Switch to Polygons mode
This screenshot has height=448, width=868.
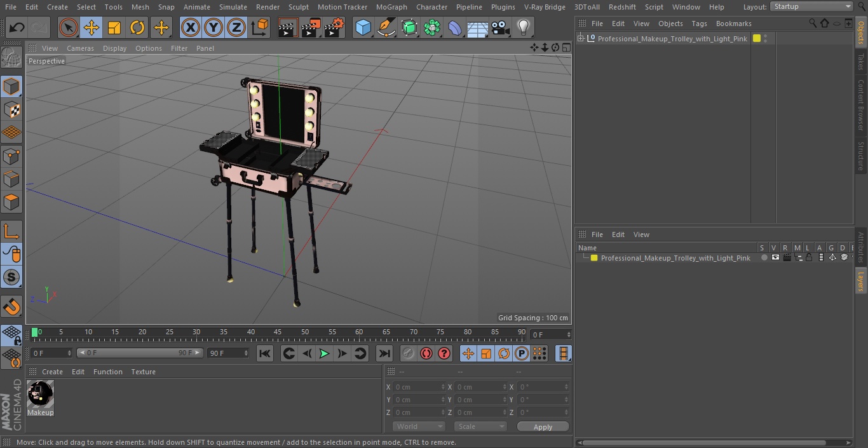click(x=11, y=202)
